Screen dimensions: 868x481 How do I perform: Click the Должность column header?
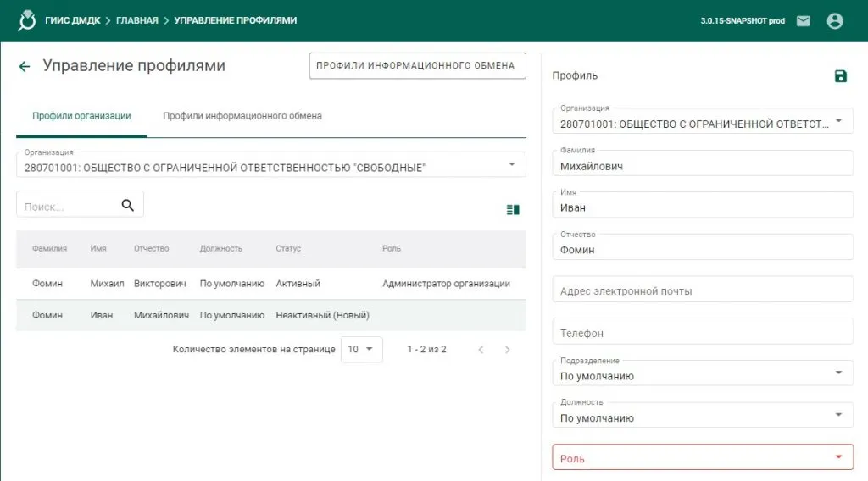(221, 249)
